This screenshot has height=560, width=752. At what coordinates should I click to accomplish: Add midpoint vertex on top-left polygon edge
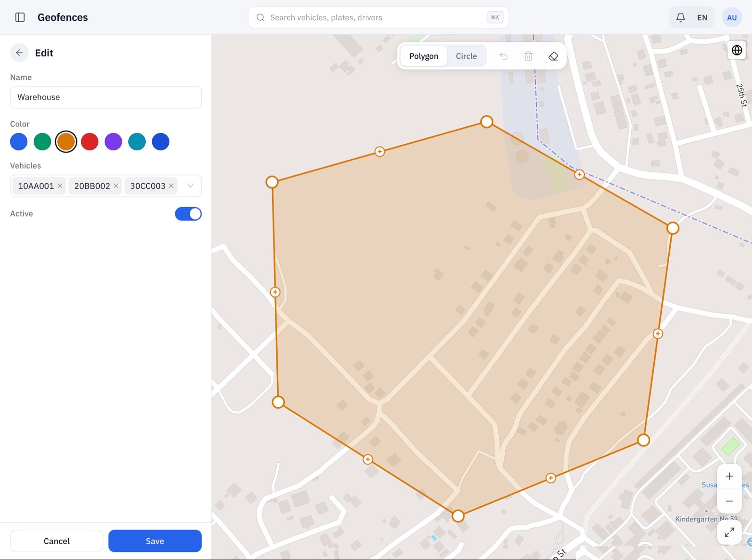[380, 152]
